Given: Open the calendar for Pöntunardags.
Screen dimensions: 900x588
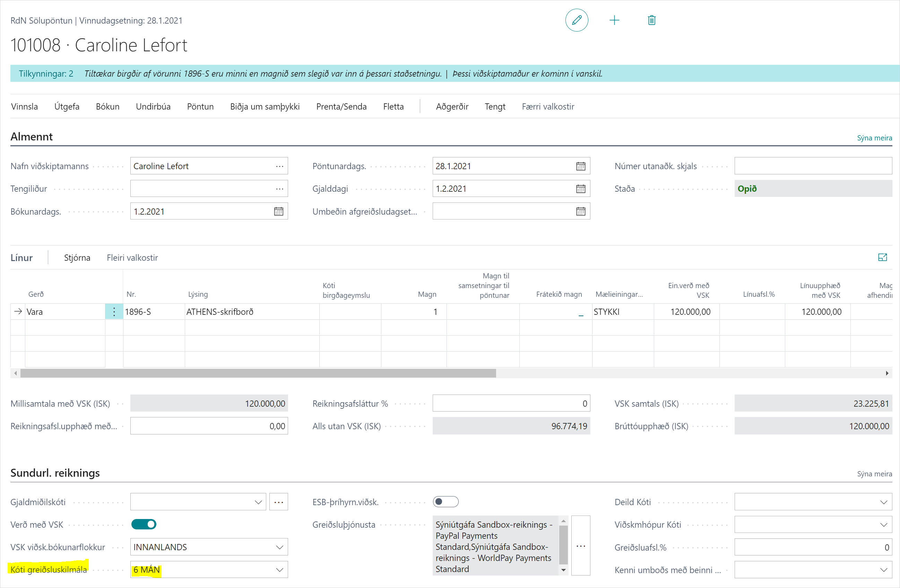Looking at the screenshot, I should click(580, 166).
